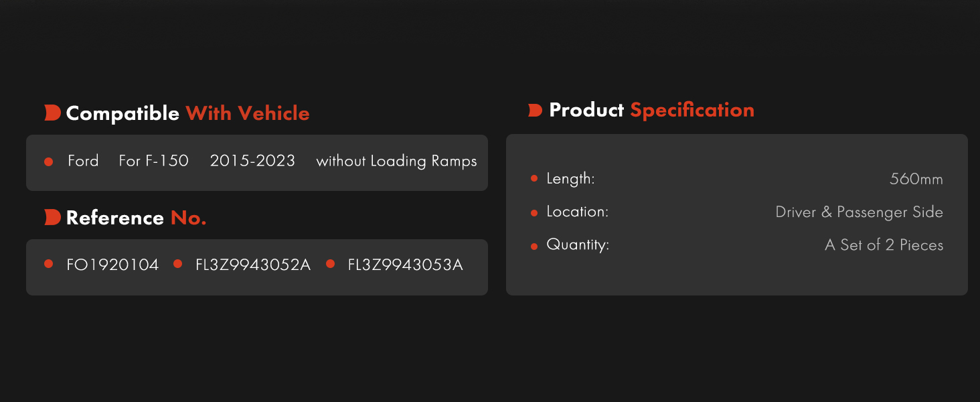This screenshot has height=402, width=980.
Task: Click the red bullet before FL3Z9943053A
Action: pyautogui.click(x=330, y=264)
